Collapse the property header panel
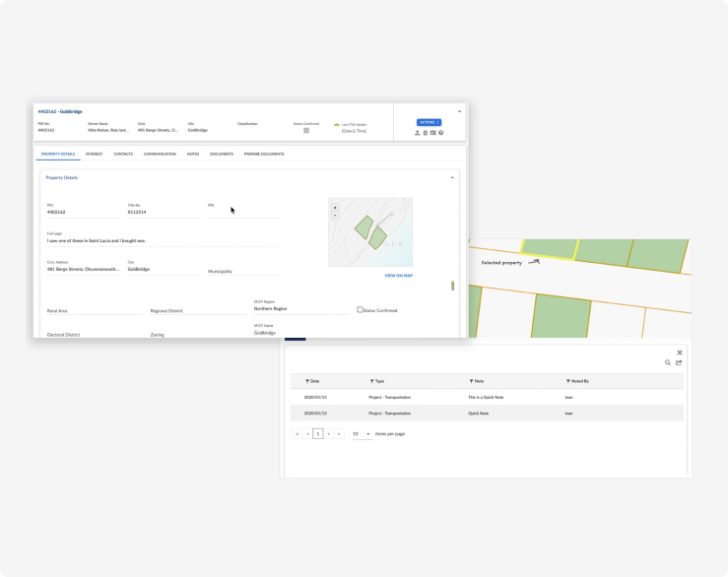The width and height of the screenshot is (728, 577). (459, 112)
